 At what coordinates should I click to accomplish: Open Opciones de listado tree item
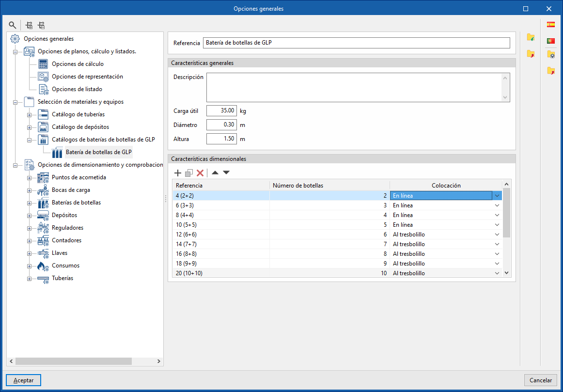[77, 89]
